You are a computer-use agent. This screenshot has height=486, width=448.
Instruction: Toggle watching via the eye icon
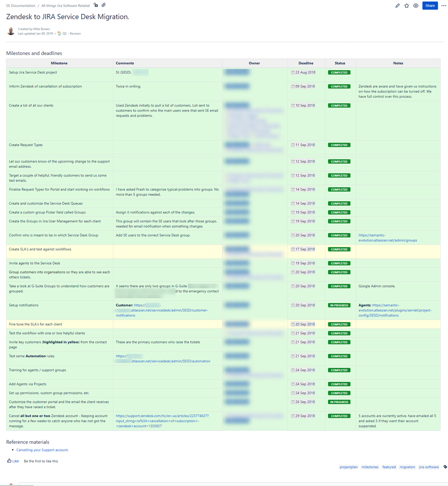[x=415, y=5]
